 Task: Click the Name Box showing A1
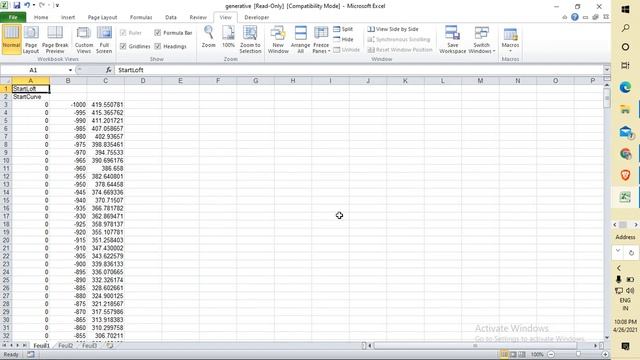coord(33,70)
